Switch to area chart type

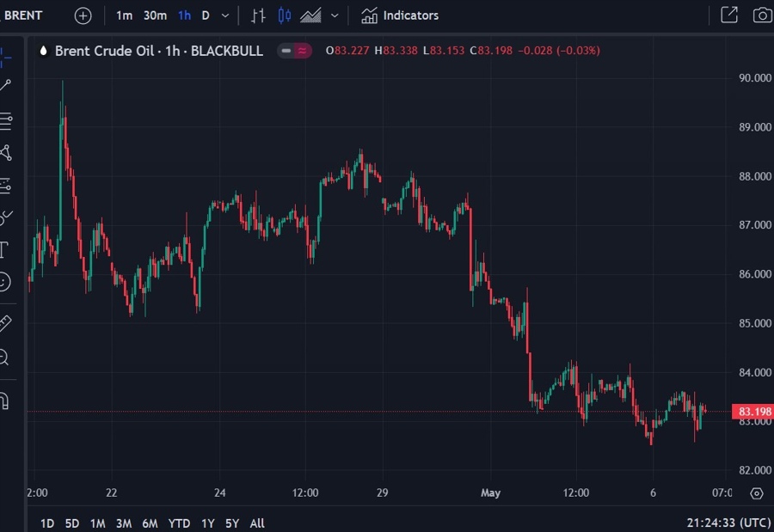tap(311, 15)
